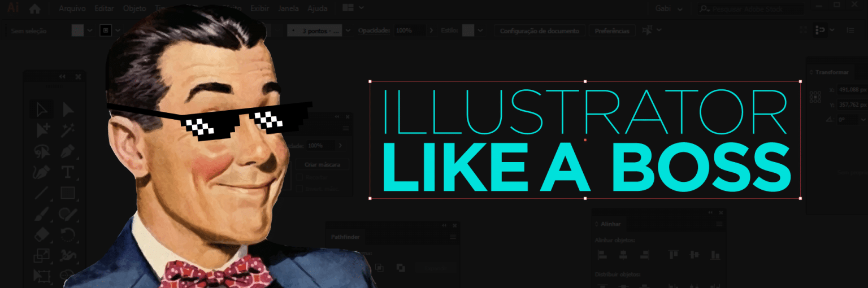
Task: Open the Editar menu
Action: coord(105,8)
